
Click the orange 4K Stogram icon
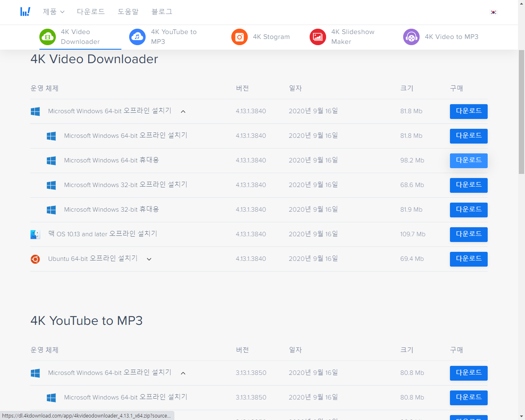[x=240, y=37]
